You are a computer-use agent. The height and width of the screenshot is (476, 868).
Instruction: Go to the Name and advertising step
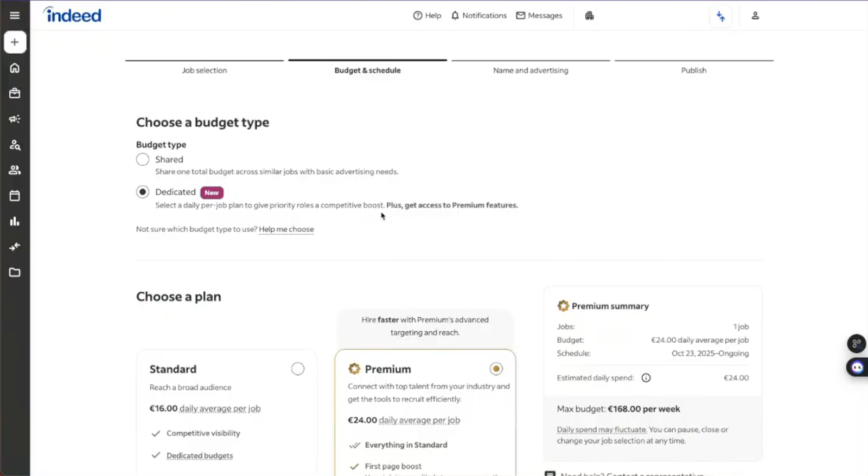click(x=531, y=70)
